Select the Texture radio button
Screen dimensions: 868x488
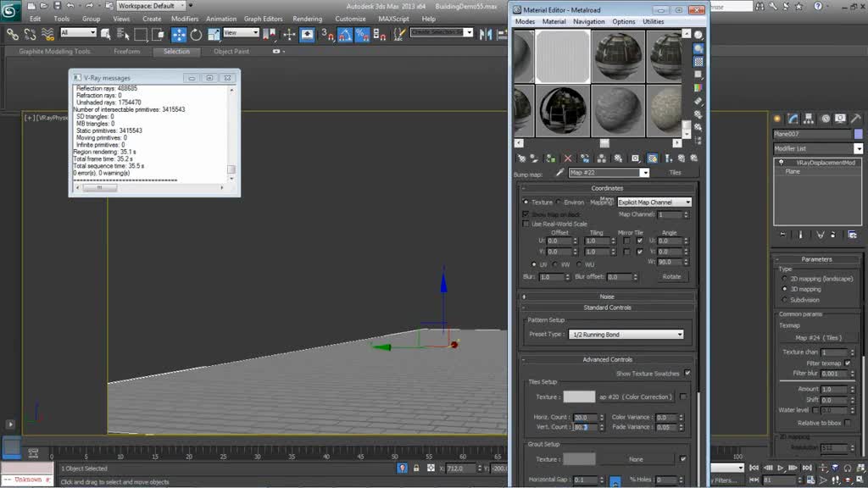coord(526,202)
